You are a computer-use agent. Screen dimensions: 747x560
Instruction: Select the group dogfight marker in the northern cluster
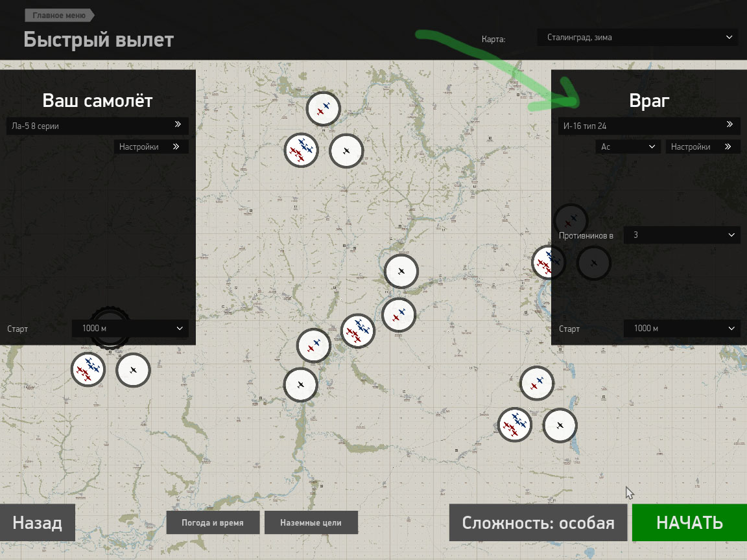(x=301, y=150)
